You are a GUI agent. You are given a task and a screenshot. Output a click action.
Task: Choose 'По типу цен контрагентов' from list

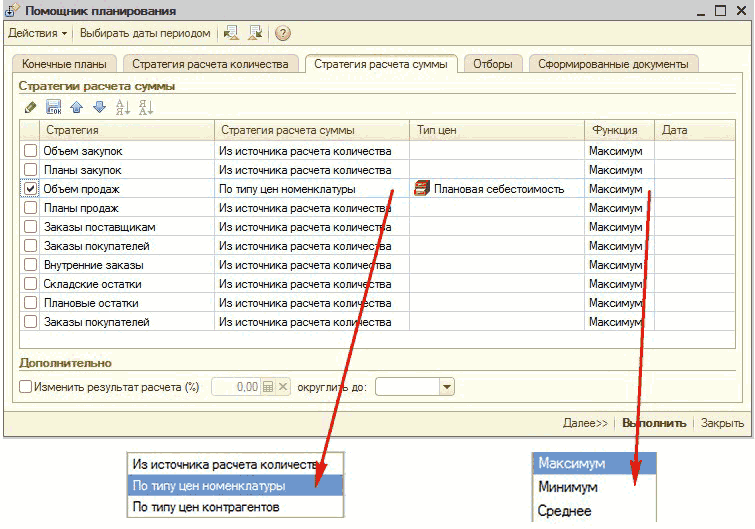(206, 507)
